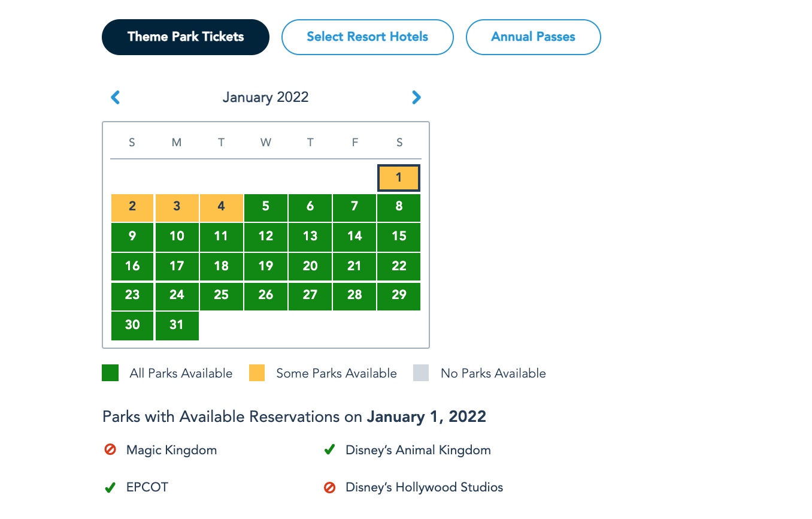
Task: Select January 1 on the calendar
Action: pos(399,178)
